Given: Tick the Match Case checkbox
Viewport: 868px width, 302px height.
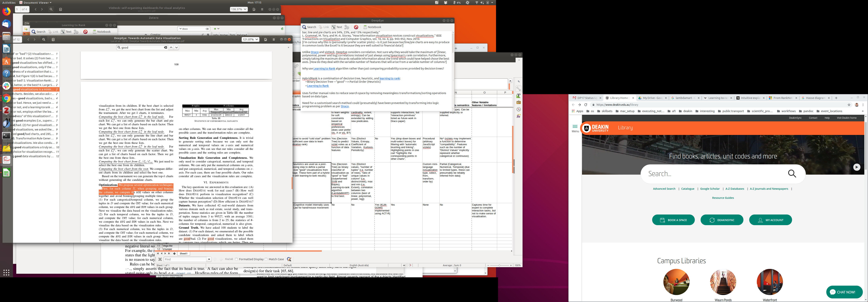Looking at the screenshot, I should (266, 259).
